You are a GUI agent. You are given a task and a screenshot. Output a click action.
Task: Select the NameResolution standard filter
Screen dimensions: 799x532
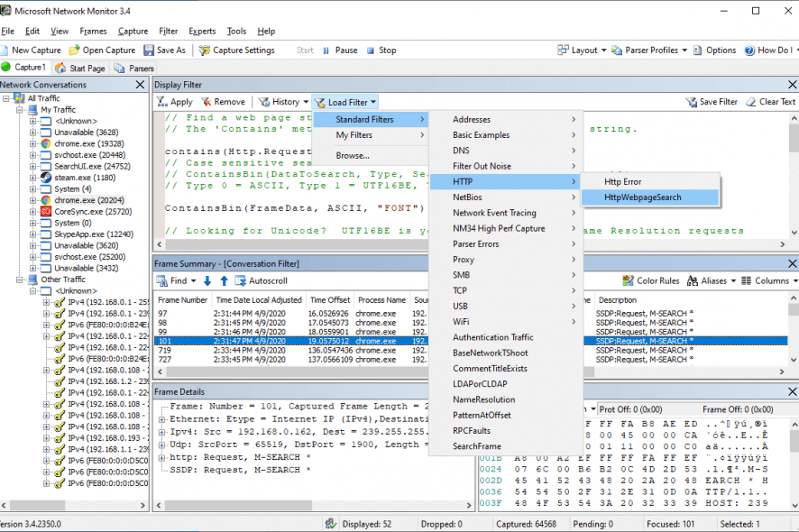click(x=506, y=399)
